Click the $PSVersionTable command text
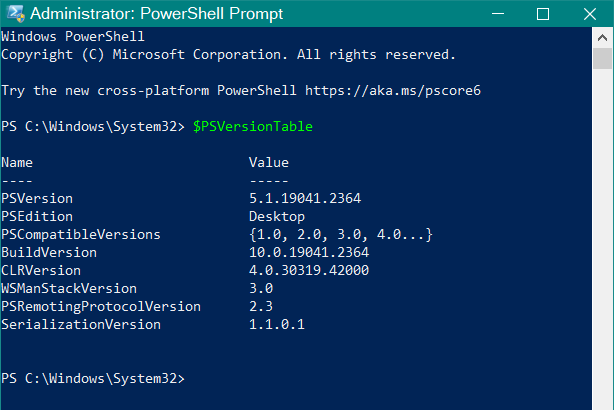Viewport: 614px width, 410px height. [253, 126]
